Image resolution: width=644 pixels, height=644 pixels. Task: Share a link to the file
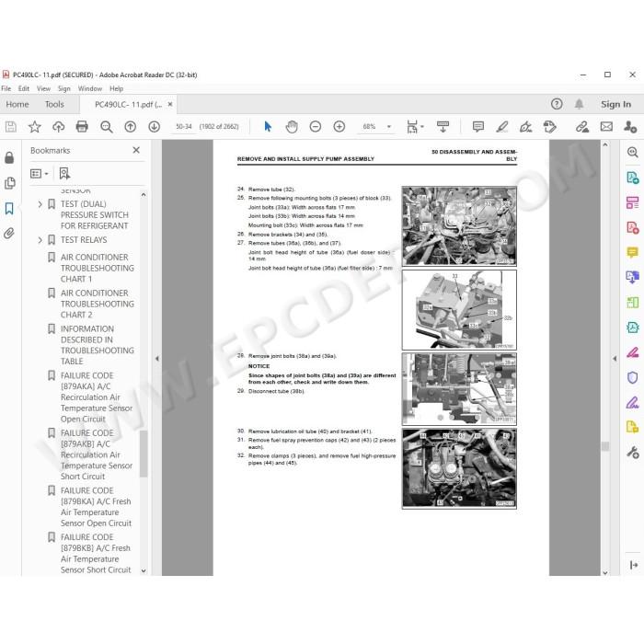click(x=582, y=127)
